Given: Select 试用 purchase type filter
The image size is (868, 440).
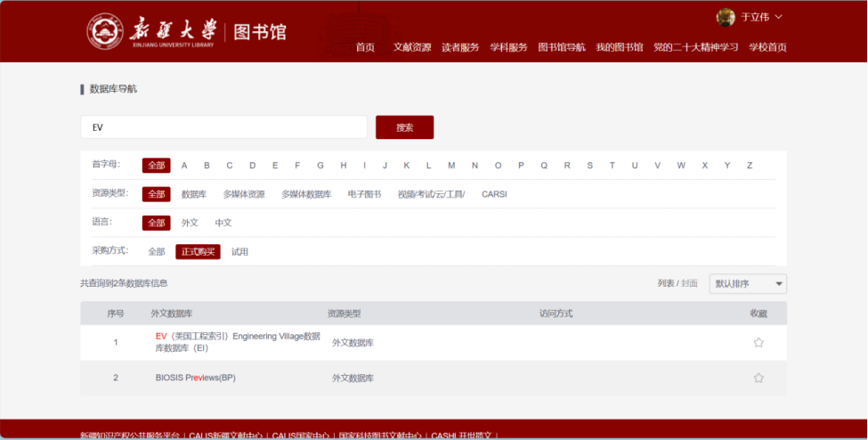Looking at the screenshot, I should pyautogui.click(x=239, y=251).
